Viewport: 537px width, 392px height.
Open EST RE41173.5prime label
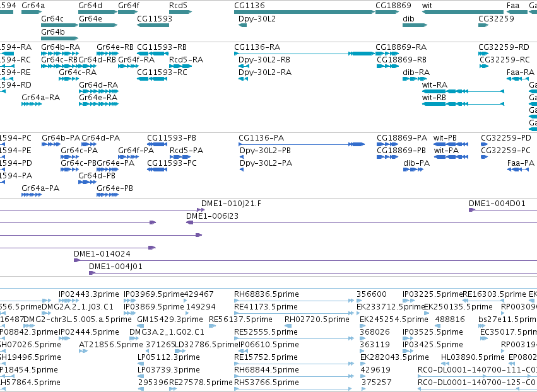[x=266, y=307]
